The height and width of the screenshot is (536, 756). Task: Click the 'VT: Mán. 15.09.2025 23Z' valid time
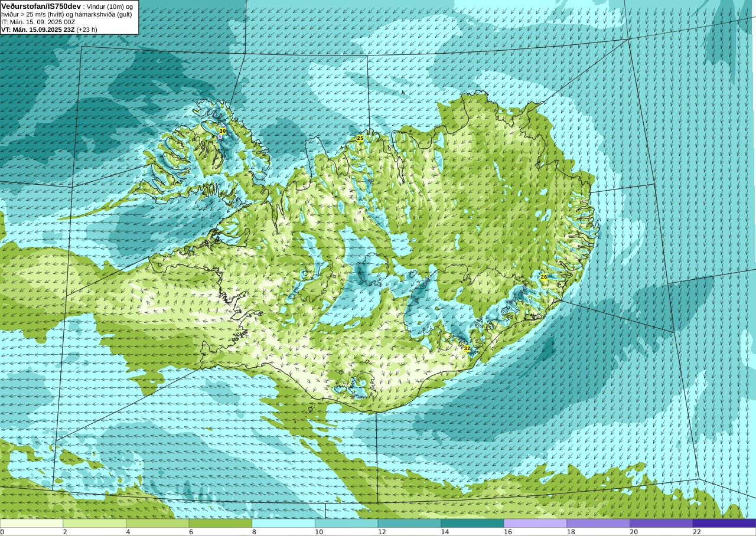point(38,30)
